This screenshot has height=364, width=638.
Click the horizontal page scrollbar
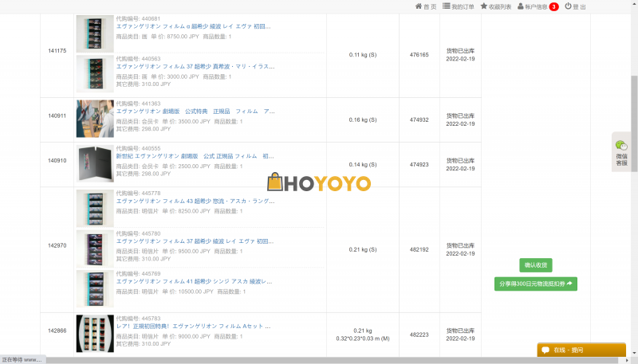(x=333, y=360)
